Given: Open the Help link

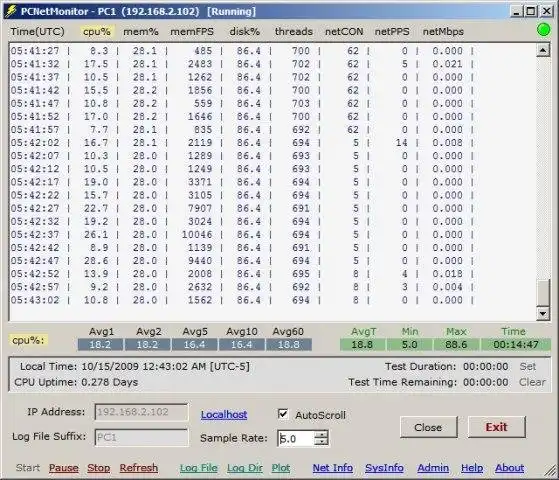Looking at the screenshot, I should [x=472, y=468].
